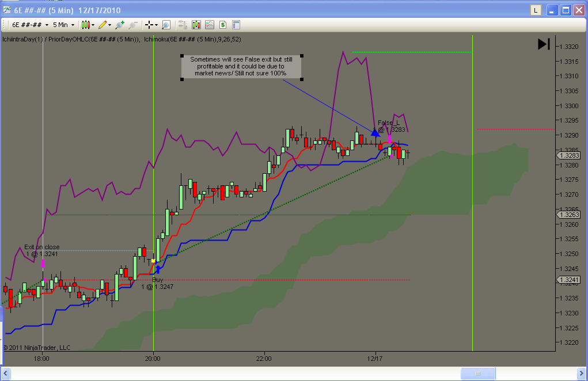Click the zoom in magnifier icon
The image size is (588, 381).
click(120, 25)
